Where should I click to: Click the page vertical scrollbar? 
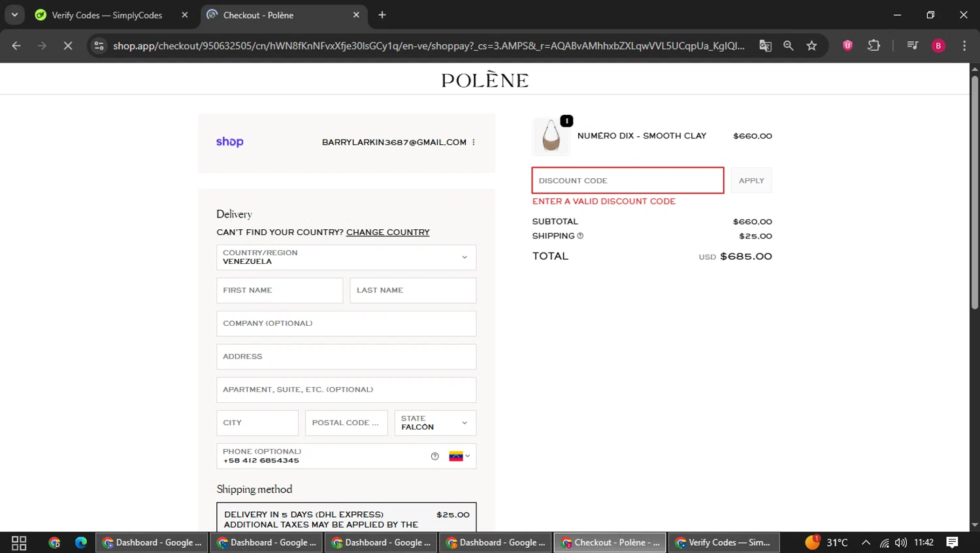coord(974,193)
